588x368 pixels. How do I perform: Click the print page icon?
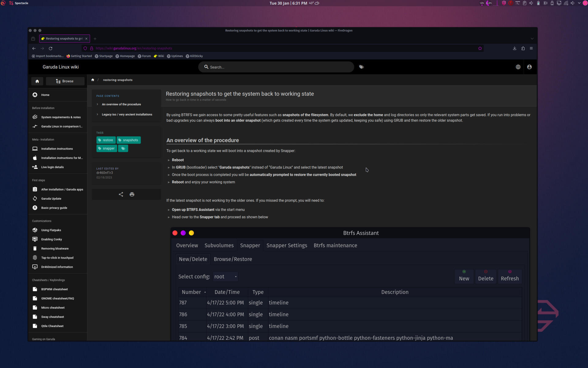(x=132, y=194)
